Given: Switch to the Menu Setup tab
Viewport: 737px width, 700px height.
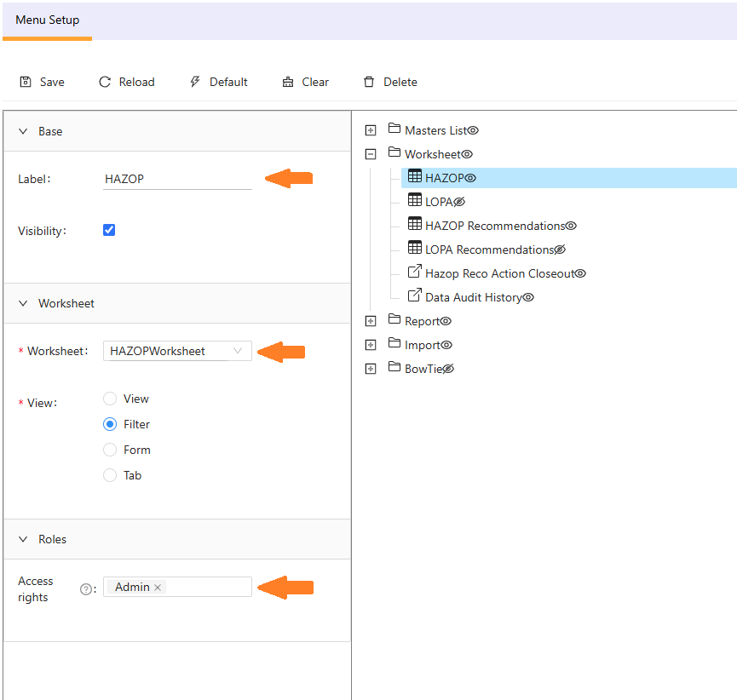Looking at the screenshot, I should [x=47, y=20].
